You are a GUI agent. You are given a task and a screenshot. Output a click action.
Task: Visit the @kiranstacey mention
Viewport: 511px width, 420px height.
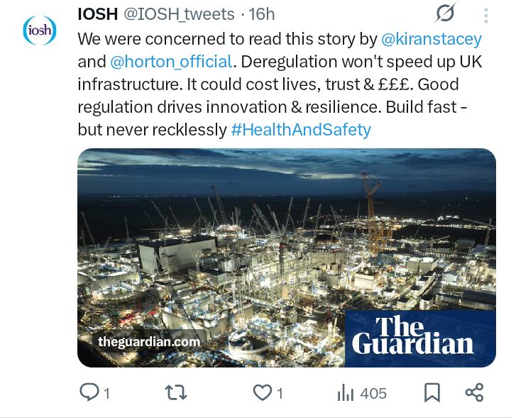tap(434, 40)
